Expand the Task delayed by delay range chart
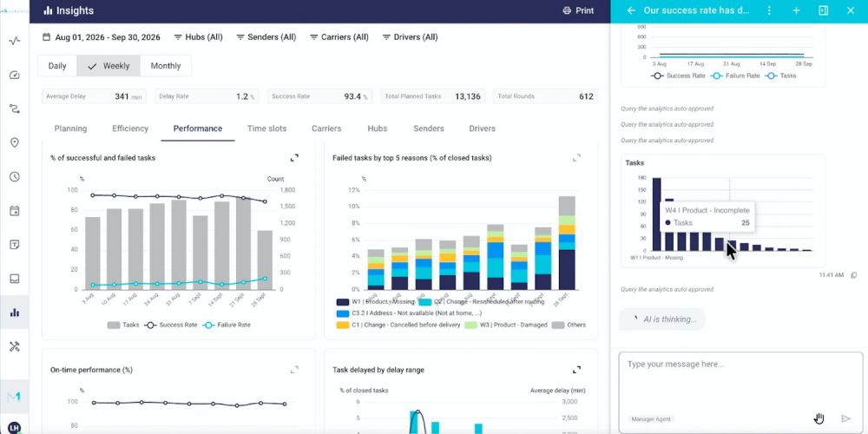 click(577, 369)
